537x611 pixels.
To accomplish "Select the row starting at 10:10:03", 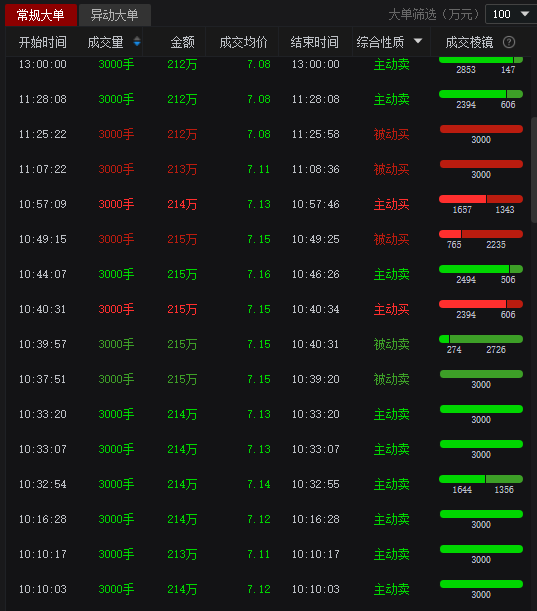I will pos(268,589).
